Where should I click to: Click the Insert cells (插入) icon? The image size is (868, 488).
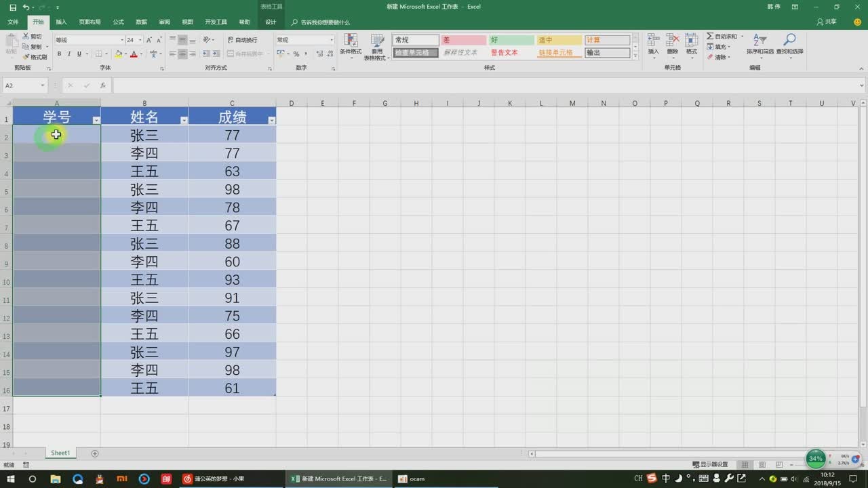click(653, 40)
